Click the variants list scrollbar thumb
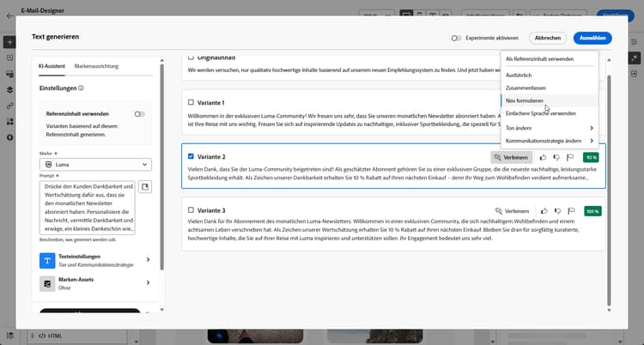This screenshot has height=345, width=644. point(609,190)
